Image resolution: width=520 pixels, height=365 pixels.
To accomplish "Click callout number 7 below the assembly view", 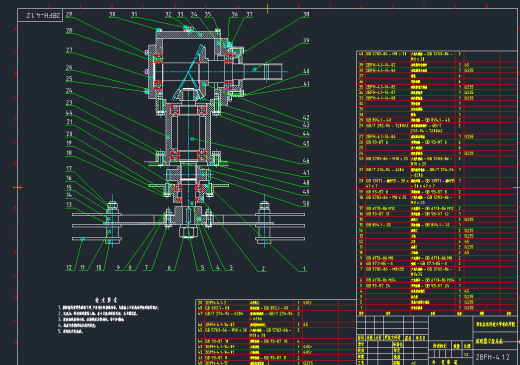I will [x=146, y=267].
